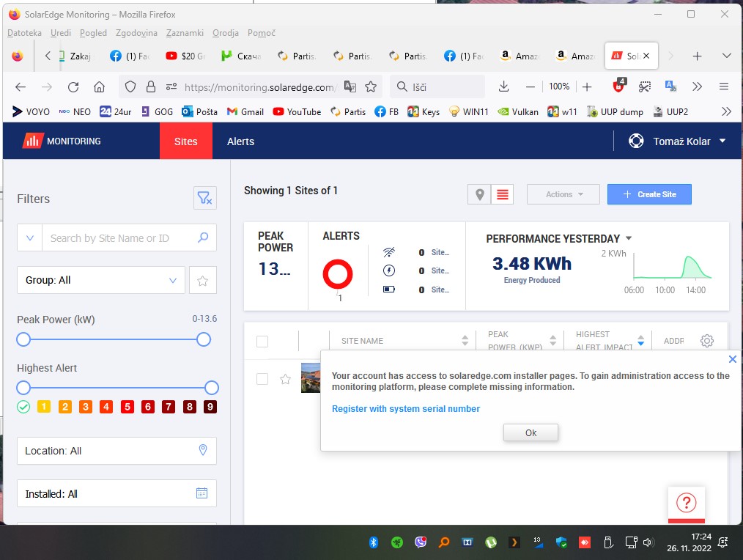Screen dimensions: 743x560
Task: Tick the checkbox for the listed site
Action: coord(262,379)
